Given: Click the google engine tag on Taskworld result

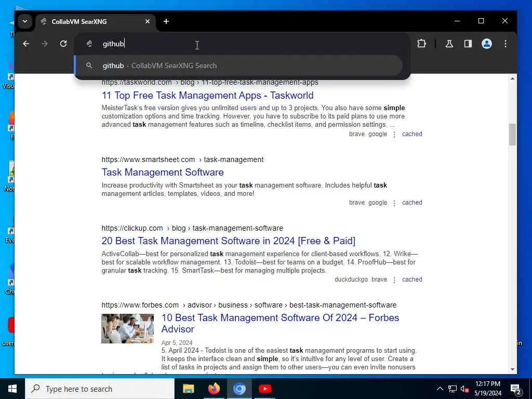Looking at the screenshot, I should 378,134.
